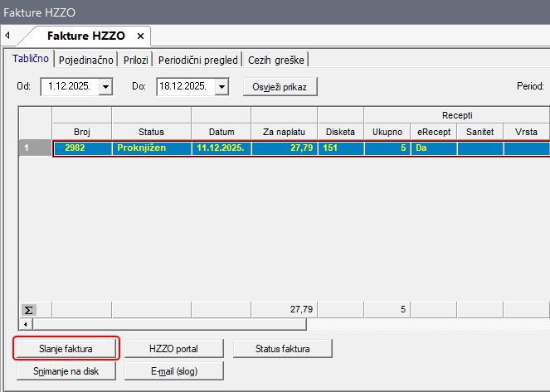The width and height of the screenshot is (550, 392).
Task: Click Snimanje na disk button
Action: 66,370
